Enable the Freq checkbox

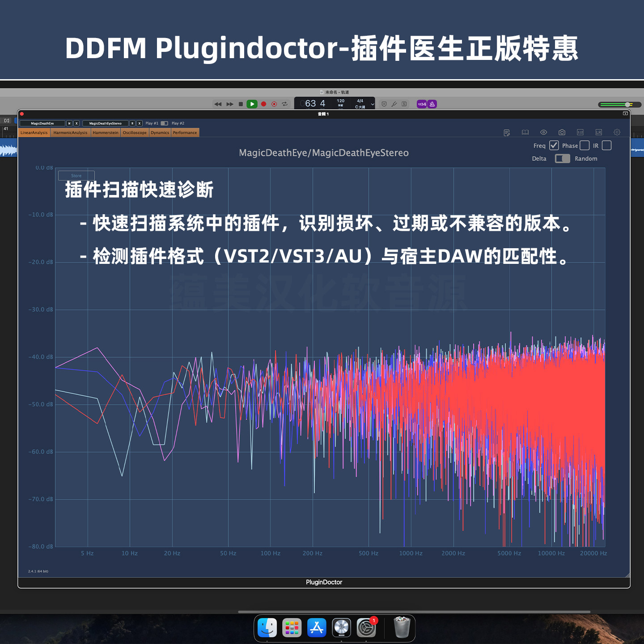(554, 145)
